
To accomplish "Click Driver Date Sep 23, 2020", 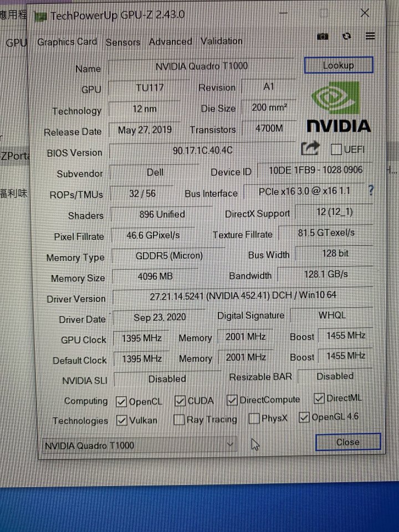I will click(x=159, y=317).
